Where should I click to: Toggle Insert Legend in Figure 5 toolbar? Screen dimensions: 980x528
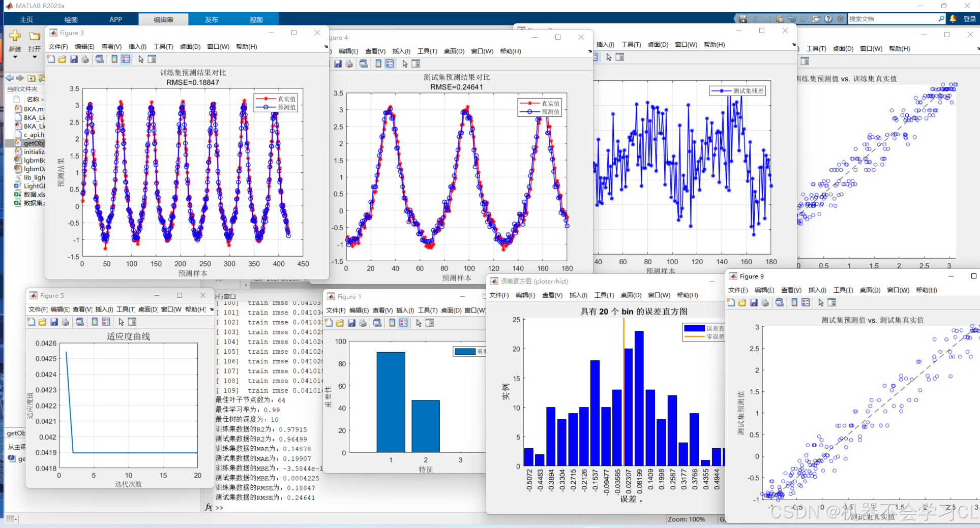click(106, 322)
